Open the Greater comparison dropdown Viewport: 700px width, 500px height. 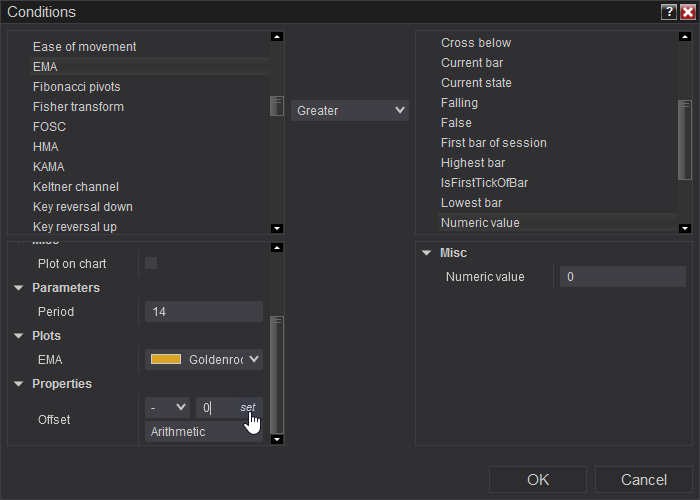point(350,110)
